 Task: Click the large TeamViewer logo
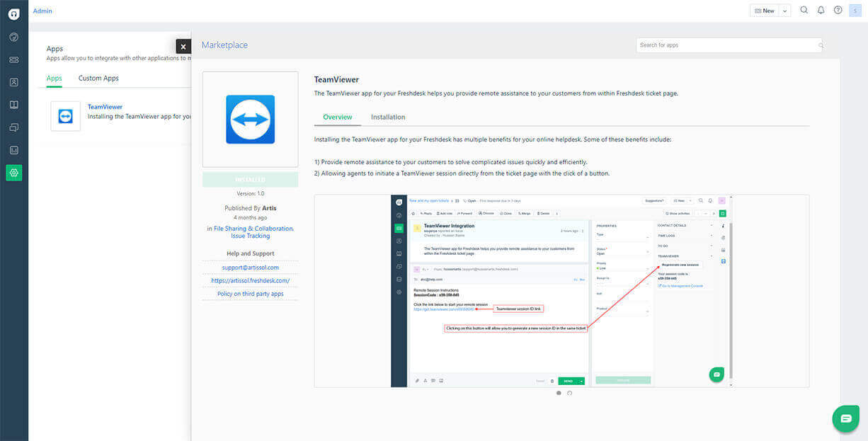click(x=250, y=120)
